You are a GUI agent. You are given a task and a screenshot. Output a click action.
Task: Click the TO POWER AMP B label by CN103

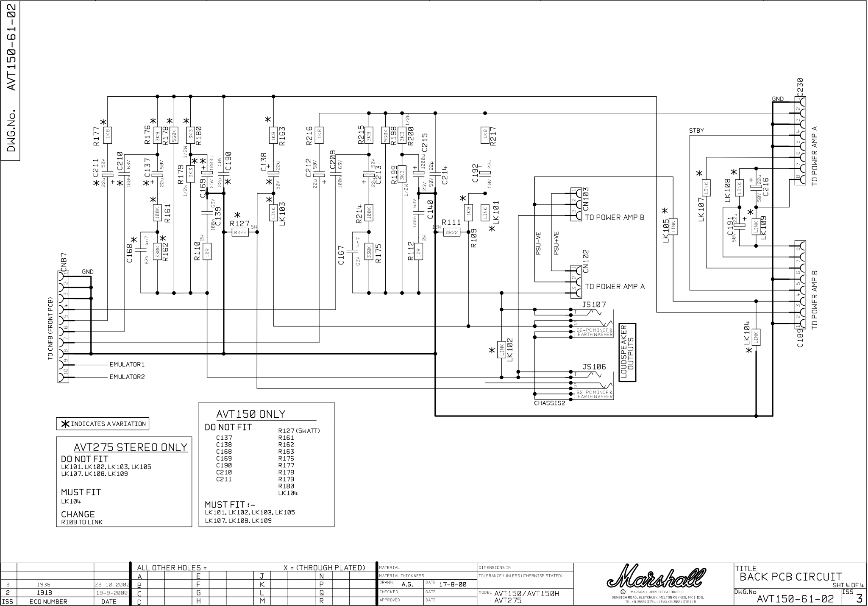pyautogui.click(x=615, y=217)
